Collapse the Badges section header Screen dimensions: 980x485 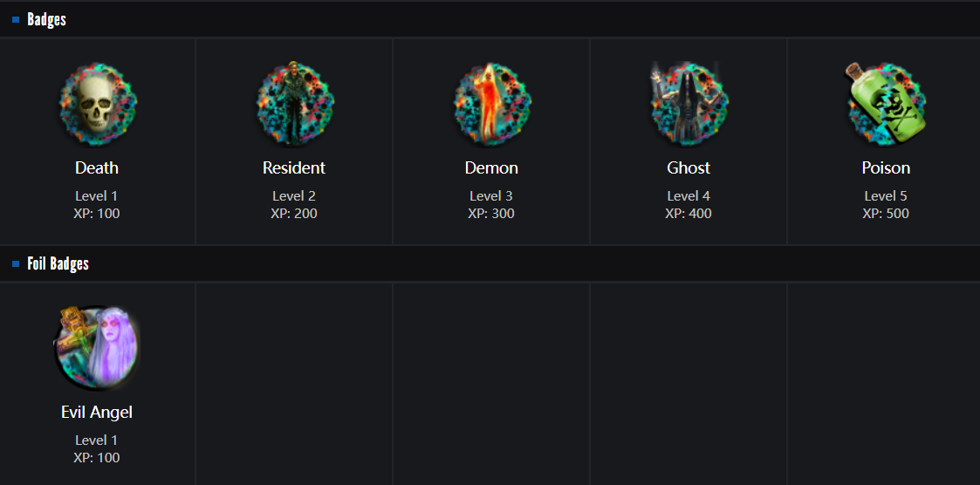click(47, 19)
